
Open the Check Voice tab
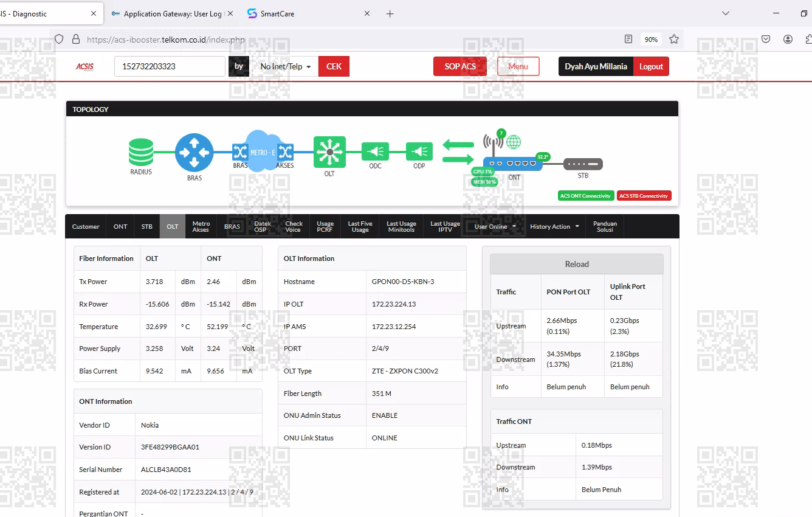point(294,226)
